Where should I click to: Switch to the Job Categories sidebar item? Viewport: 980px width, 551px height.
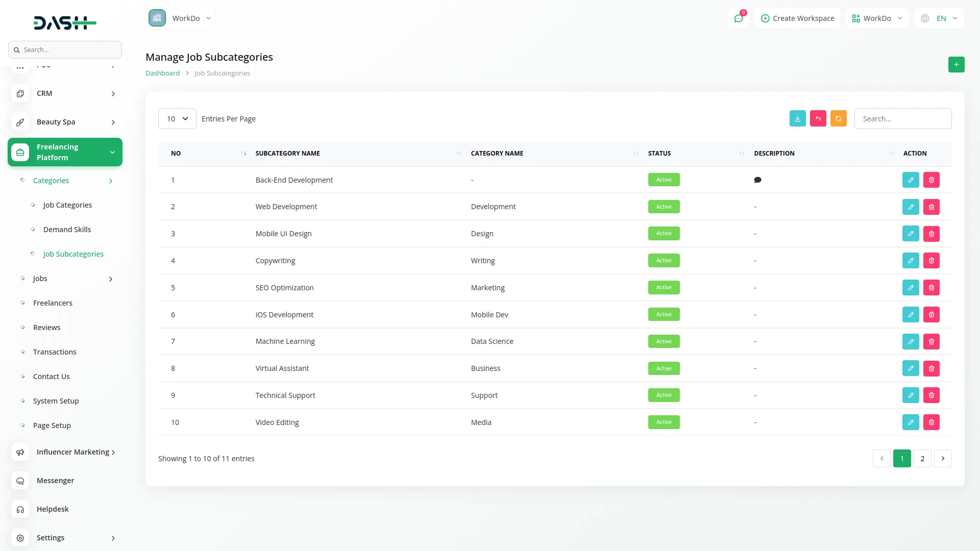[x=67, y=205]
